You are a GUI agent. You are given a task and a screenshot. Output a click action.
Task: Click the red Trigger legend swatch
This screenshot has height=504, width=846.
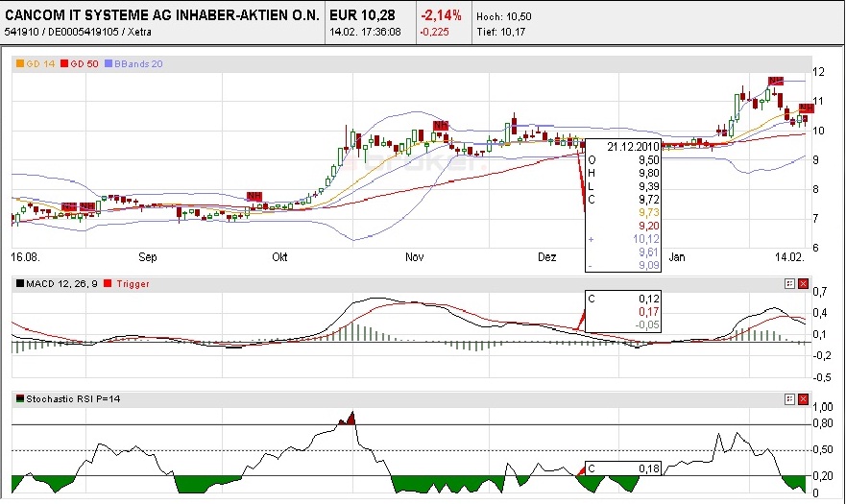pos(108,284)
